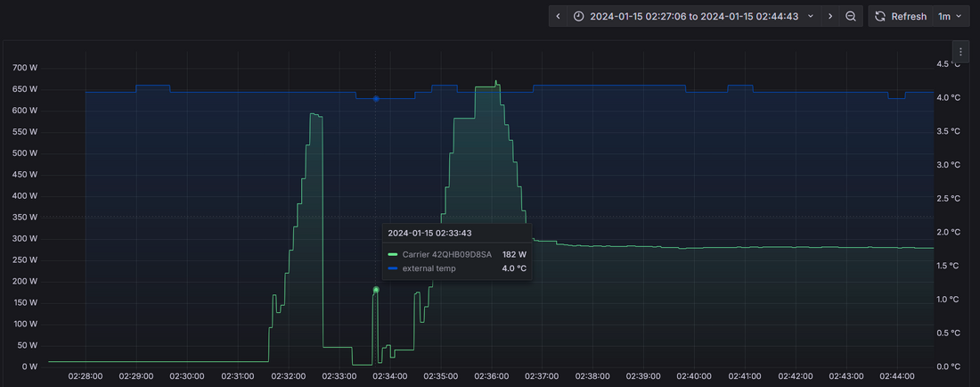Shift time range forward with right arrow

pos(830,16)
